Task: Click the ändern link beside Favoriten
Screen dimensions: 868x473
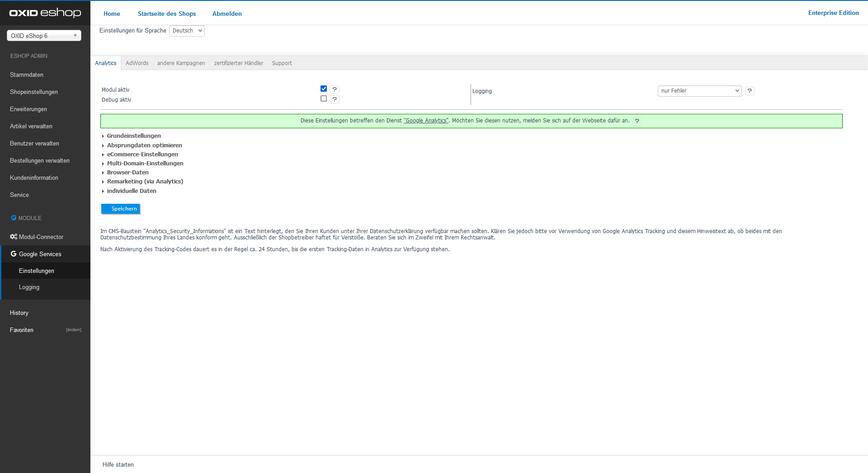Action: pos(74,330)
